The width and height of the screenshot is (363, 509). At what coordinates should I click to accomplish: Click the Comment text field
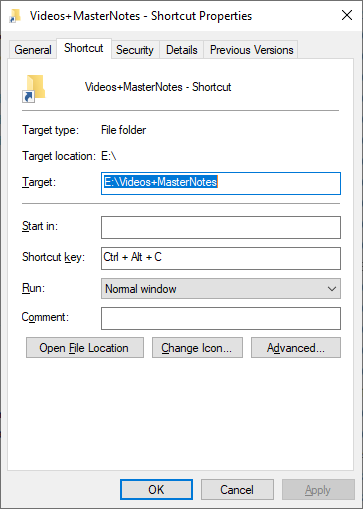click(x=221, y=318)
